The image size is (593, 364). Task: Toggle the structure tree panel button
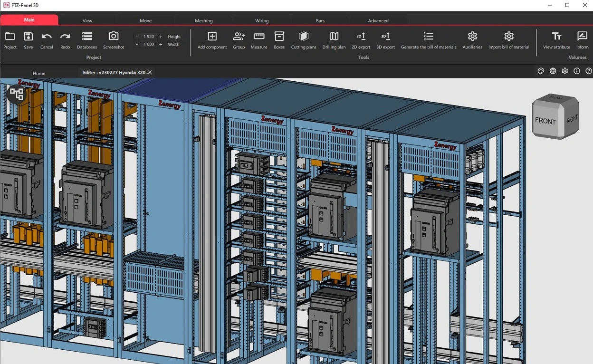tap(17, 94)
